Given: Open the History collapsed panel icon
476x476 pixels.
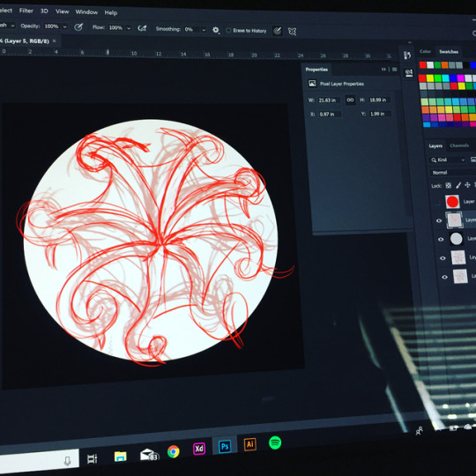Looking at the screenshot, I should pyautogui.click(x=407, y=55).
